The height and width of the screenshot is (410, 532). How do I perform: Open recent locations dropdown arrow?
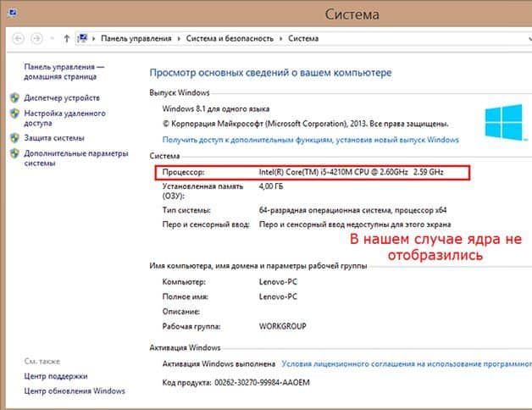coord(52,38)
